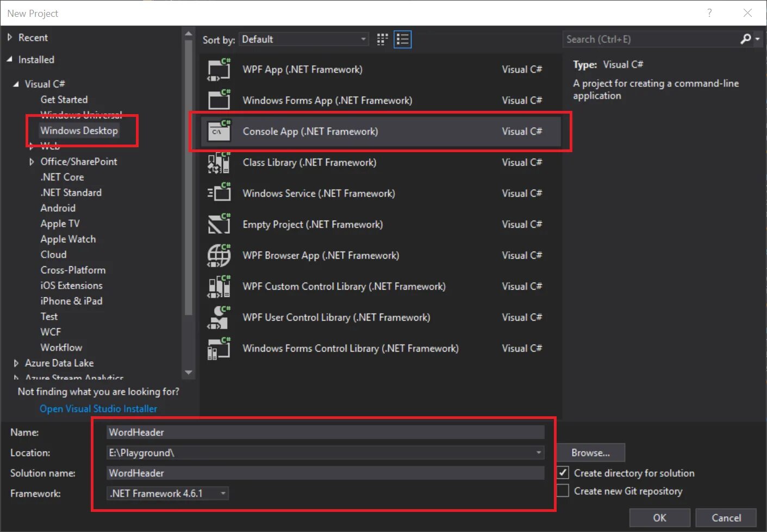
Task: Close the New Project dialog
Action: [x=748, y=13]
